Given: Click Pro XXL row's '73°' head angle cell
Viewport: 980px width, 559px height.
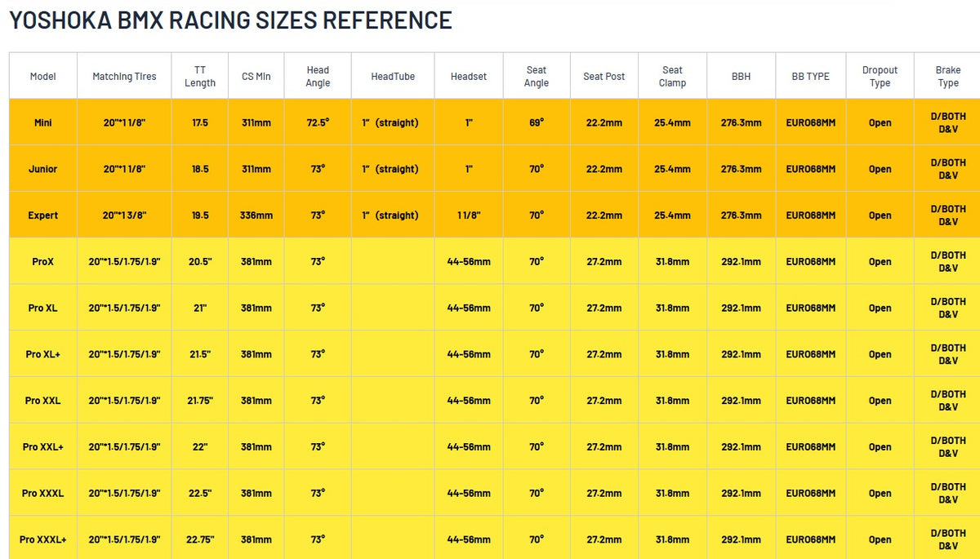Looking at the screenshot, I should point(318,401).
